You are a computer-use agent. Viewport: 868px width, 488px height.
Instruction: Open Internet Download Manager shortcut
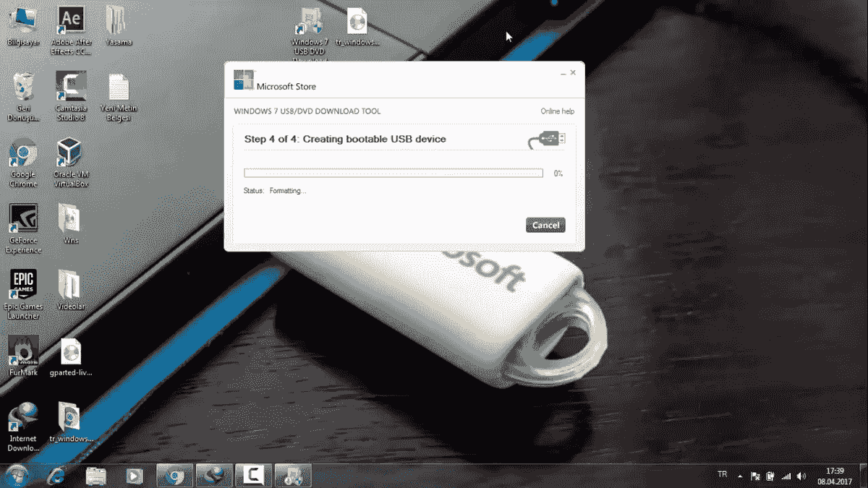click(x=24, y=416)
